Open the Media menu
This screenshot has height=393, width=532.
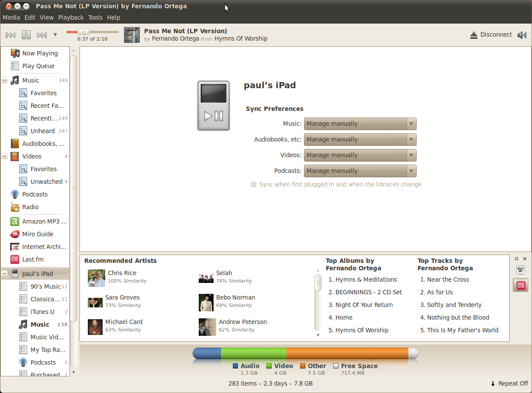(11, 17)
